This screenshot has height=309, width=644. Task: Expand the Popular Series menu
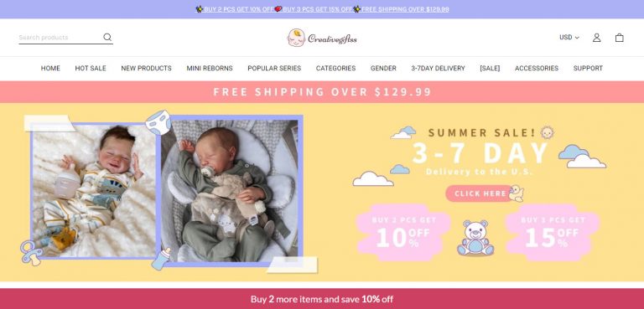(274, 68)
